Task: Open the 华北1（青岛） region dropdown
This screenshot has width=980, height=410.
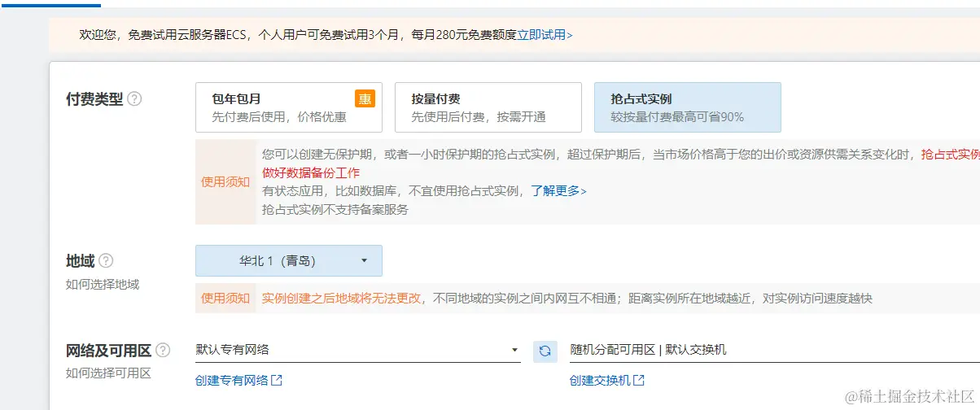Action: 289,261
